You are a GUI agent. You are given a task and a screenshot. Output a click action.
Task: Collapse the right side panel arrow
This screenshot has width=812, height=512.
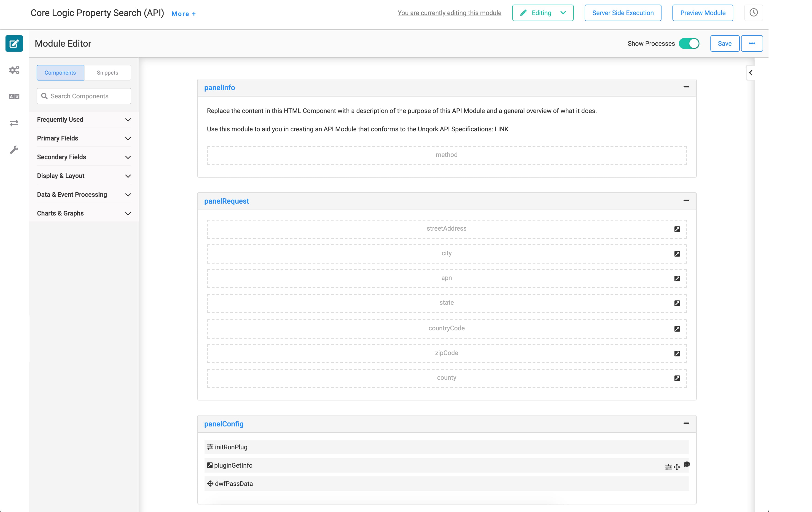click(751, 73)
